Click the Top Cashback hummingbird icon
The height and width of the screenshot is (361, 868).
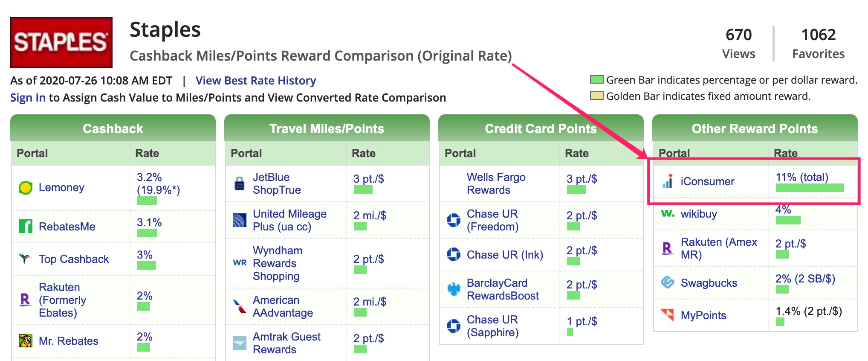[25, 258]
